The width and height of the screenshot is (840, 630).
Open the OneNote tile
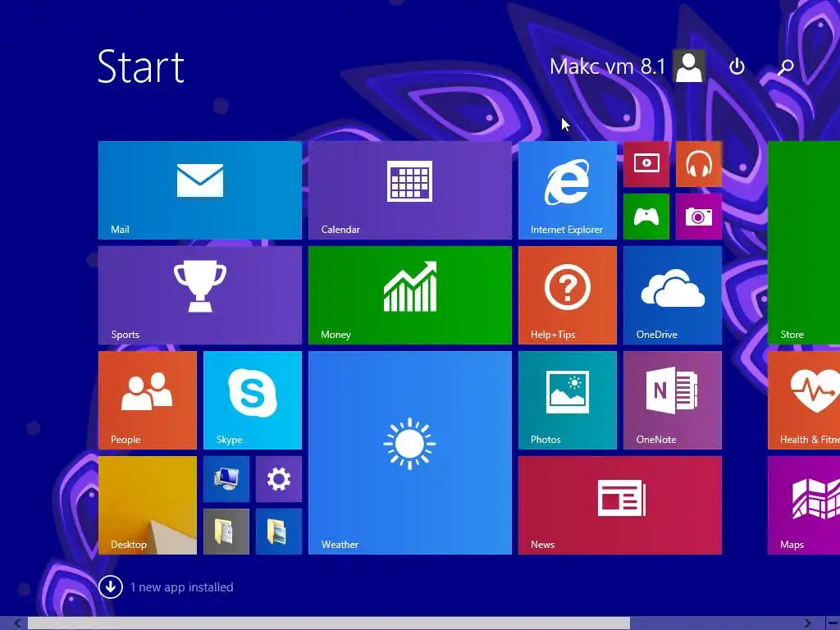point(673,400)
